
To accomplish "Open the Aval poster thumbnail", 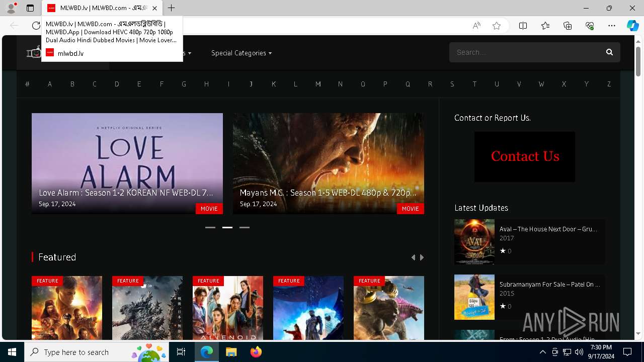I will click(474, 242).
